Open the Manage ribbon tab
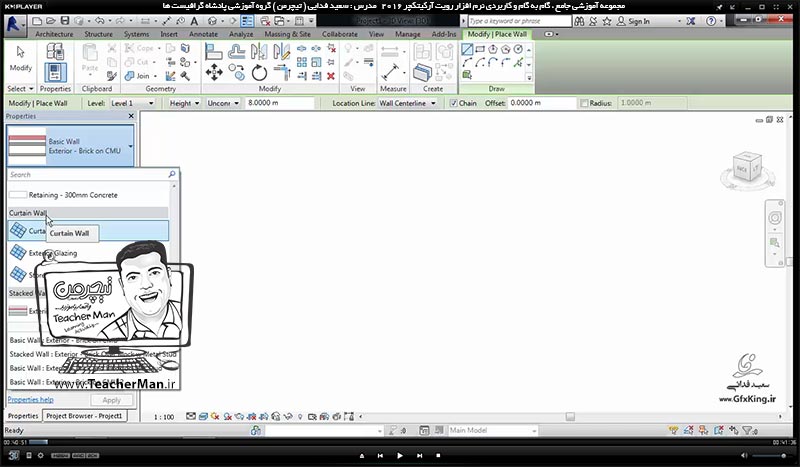800x467 pixels. click(408, 34)
